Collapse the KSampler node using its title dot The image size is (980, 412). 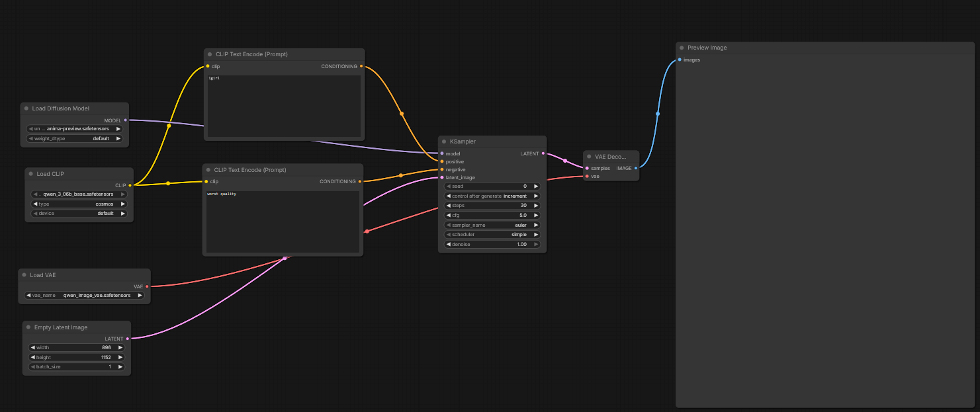[444, 142]
